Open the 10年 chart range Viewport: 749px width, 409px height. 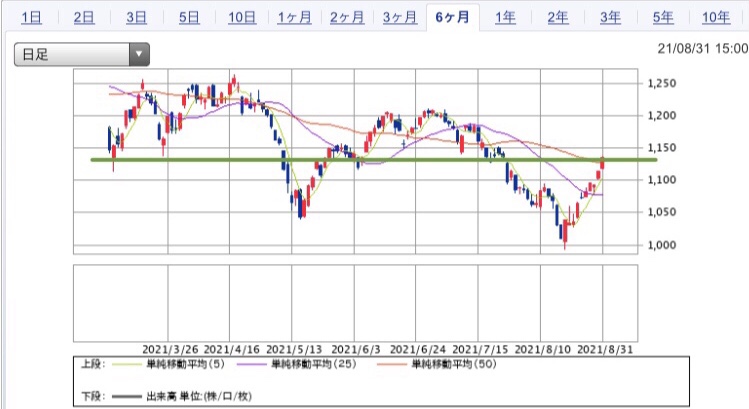716,18
